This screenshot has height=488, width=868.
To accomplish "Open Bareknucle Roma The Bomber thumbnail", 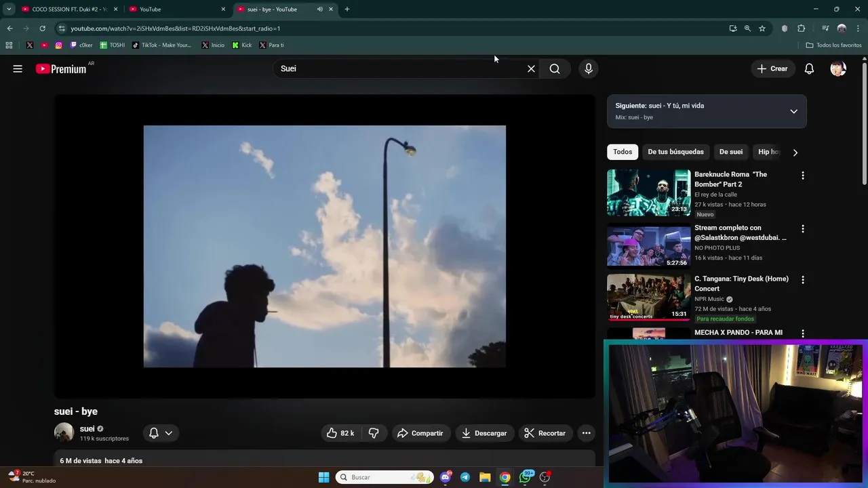I will (x=649, y=193).
